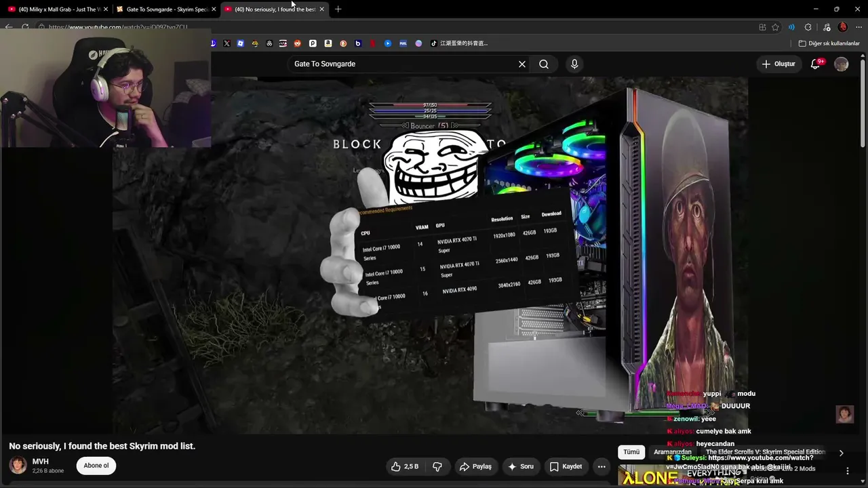868x488 pixels.
Task: Open the Reddit bookmark
Action: tap(297, 43)
